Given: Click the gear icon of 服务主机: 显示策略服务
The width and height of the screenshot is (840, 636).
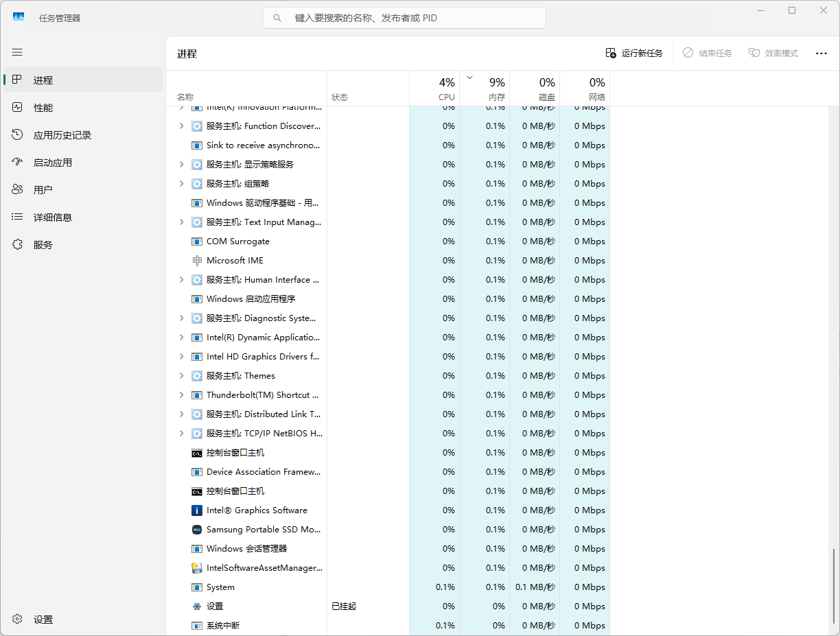Looking at the screenshot, I should point(197,165).
